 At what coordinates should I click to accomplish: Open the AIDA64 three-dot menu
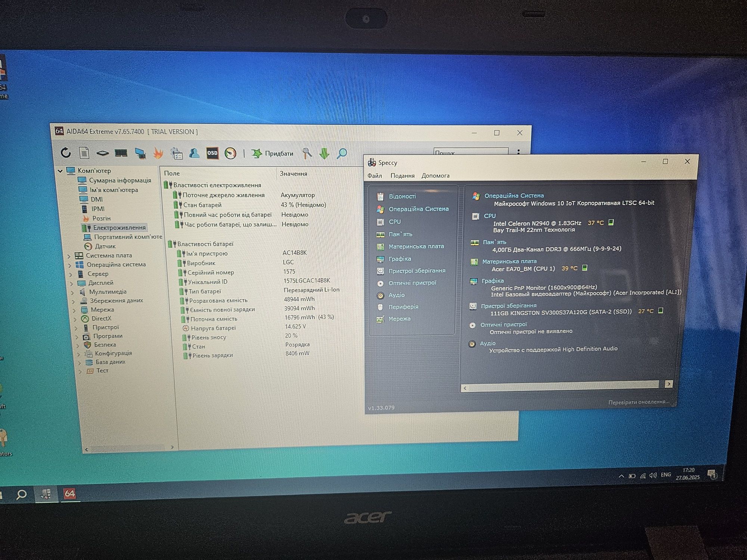[518, 152]
